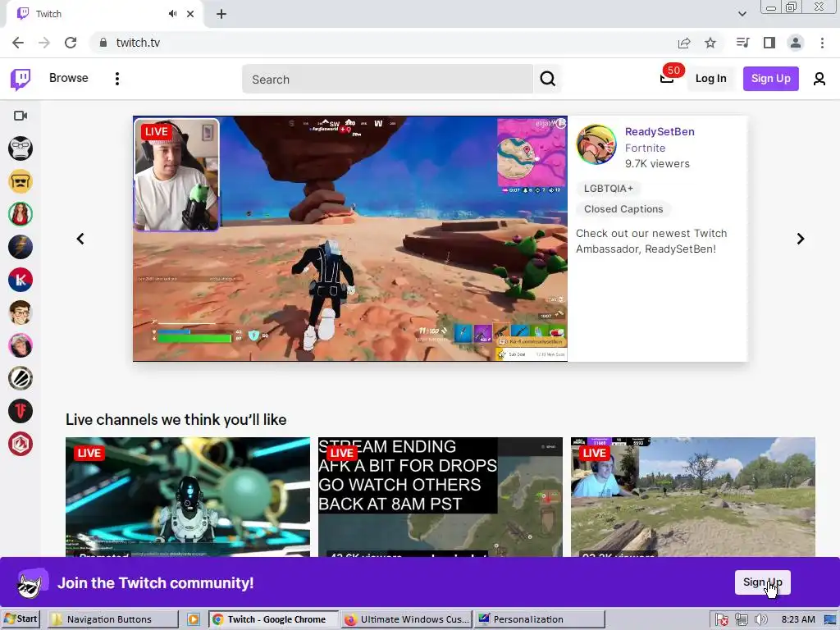Go to previous featured stream
The width and height of the screenshot is (840, 630).
point(80,239)
